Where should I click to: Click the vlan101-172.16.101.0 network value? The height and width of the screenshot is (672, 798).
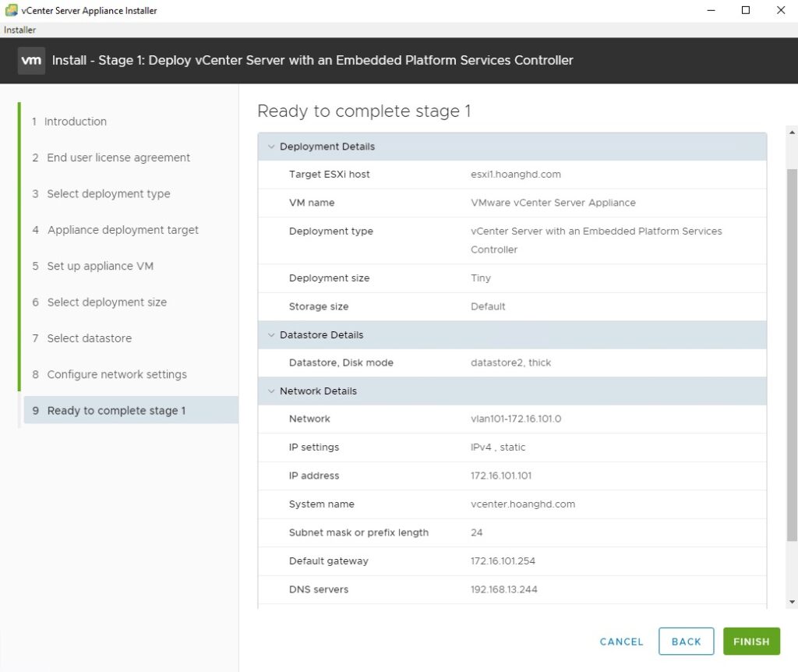(516, 419)
